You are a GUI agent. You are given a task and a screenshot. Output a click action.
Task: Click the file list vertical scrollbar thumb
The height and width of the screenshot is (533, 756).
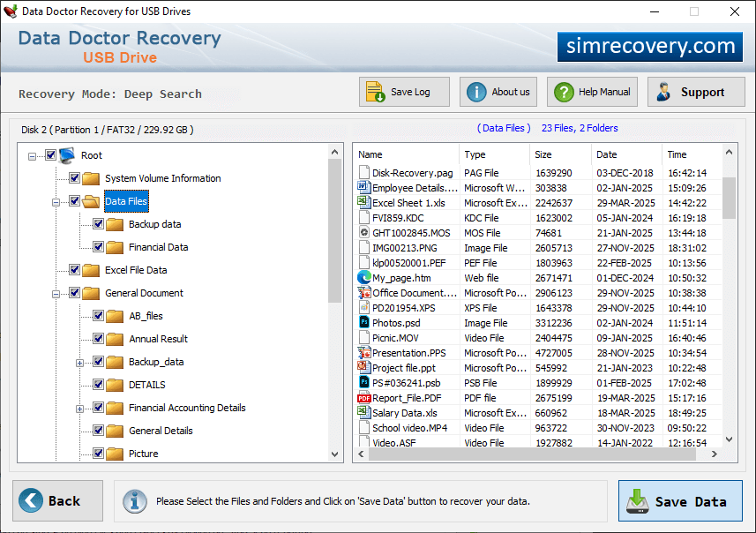[x=729, y=198]
